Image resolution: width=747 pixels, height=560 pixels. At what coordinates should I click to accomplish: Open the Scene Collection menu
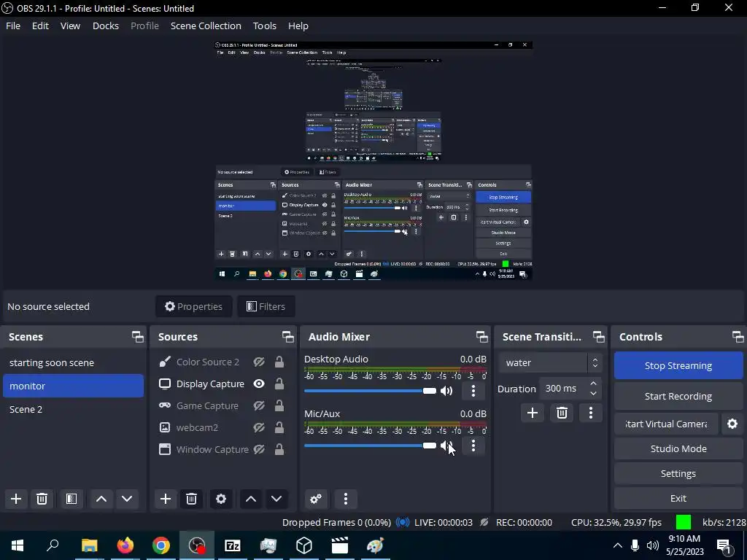(x=206, y=26)
